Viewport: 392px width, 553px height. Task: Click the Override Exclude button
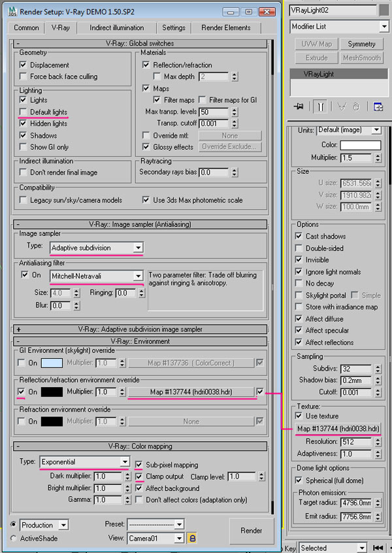(230, 146)
